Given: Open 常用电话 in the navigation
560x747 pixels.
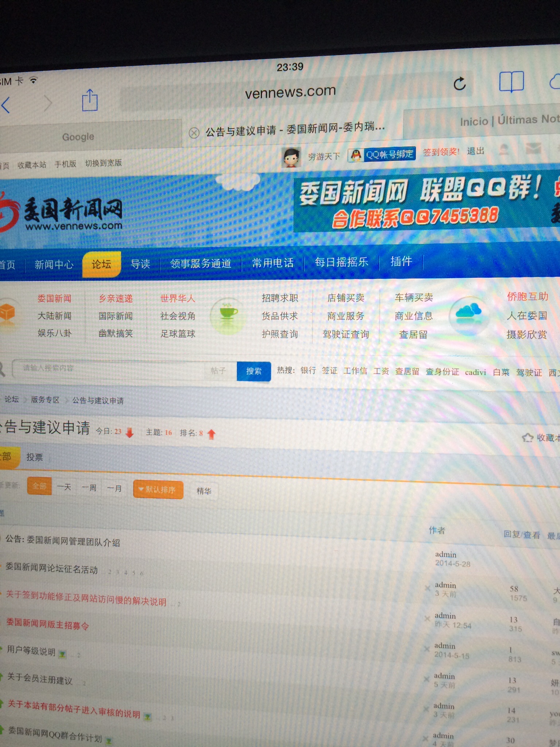Looking at the screenshot, I should (273, 263).
